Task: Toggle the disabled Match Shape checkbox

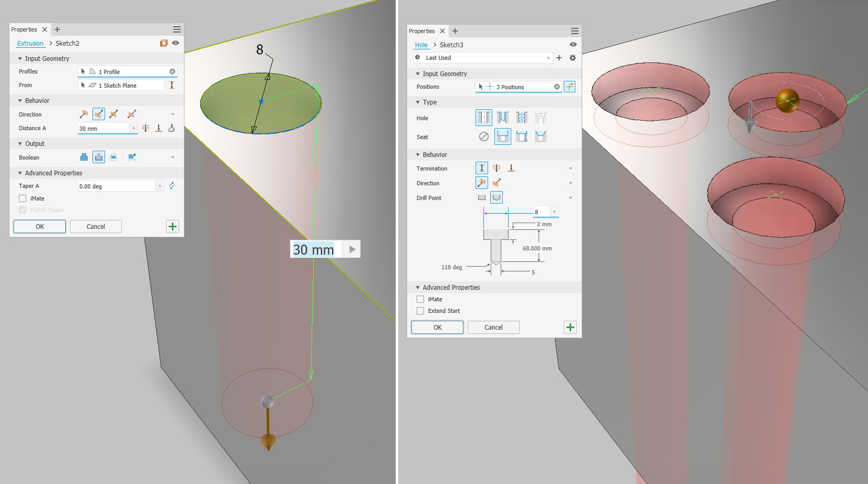Action: (x=23, y=210)
